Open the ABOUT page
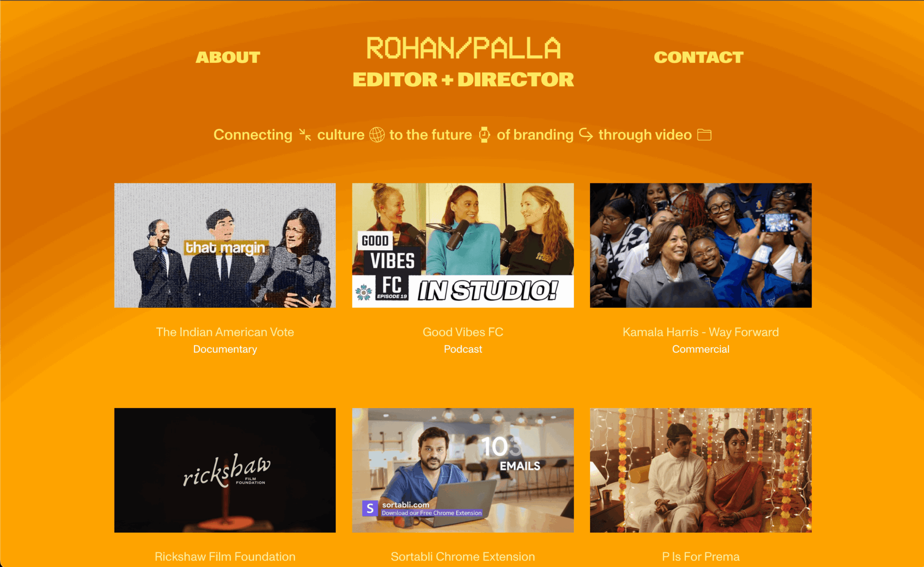 [228, 57]
